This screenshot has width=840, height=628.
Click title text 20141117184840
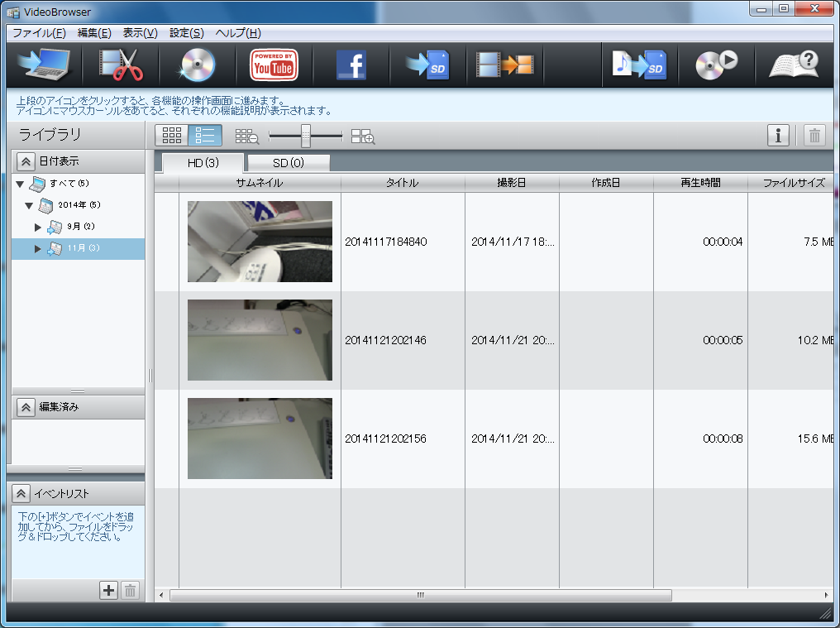(x=386, y=242)
